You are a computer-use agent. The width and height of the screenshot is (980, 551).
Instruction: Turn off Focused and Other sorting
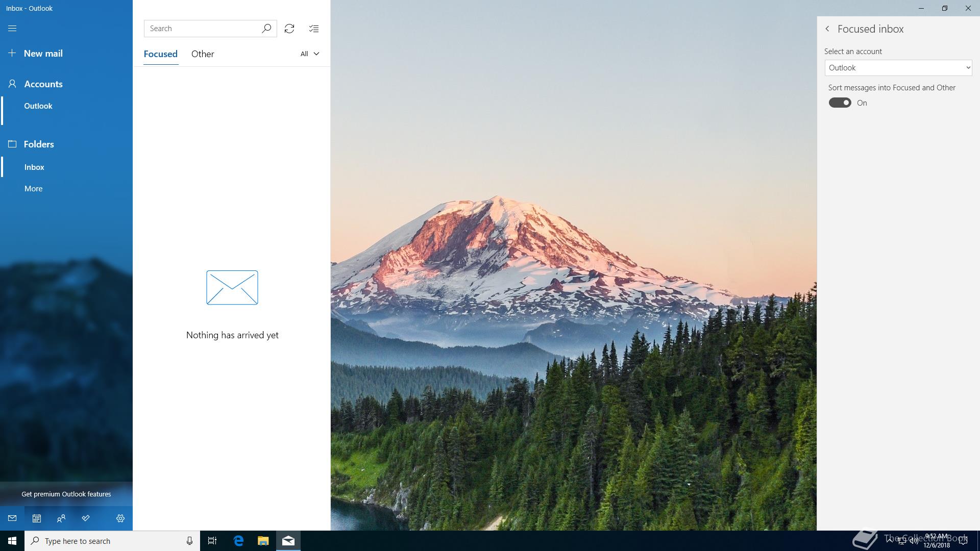click(840, 103)
